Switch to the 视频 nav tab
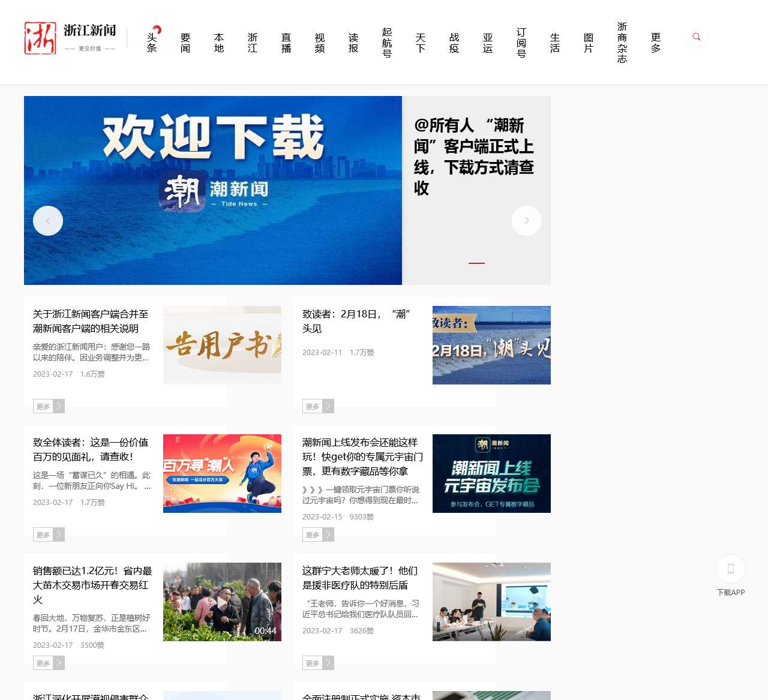Viewport: 768px width, 700px height. coord(320,43)
